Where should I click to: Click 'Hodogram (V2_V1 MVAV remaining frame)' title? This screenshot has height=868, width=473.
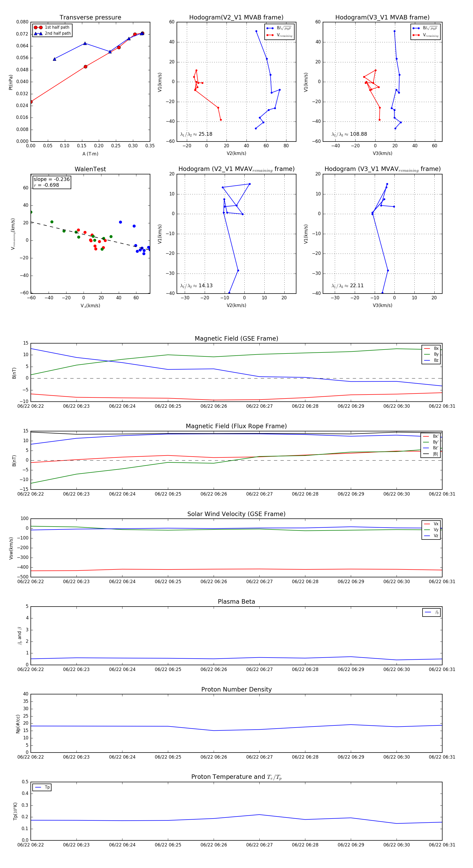pyautogui.click(x=236, y=169)
